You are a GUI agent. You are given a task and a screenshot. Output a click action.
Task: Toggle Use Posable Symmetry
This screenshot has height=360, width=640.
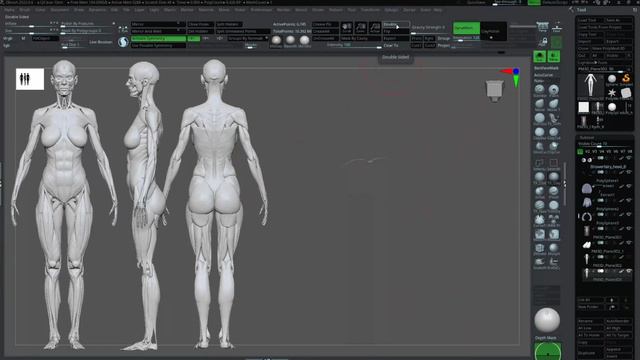158,46
